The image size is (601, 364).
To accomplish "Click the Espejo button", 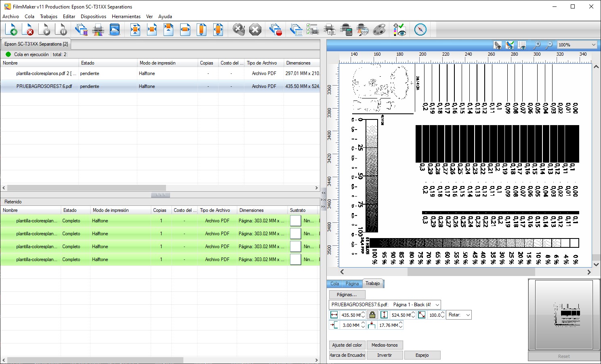I will (422, 355).
